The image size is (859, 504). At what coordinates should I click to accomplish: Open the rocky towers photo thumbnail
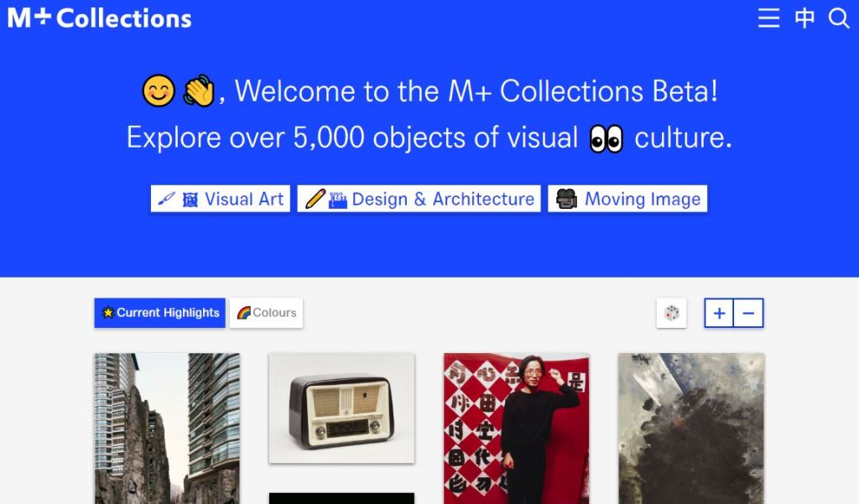pos(167,429)
